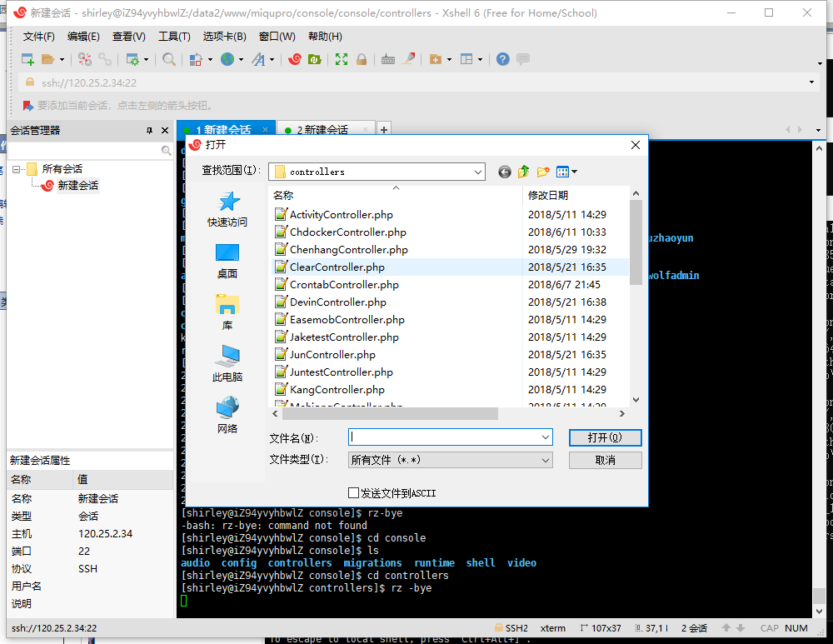This screenshot has width=833, height=644.
Task: Close the 打开 dialog
Action: tap(636, 145)
